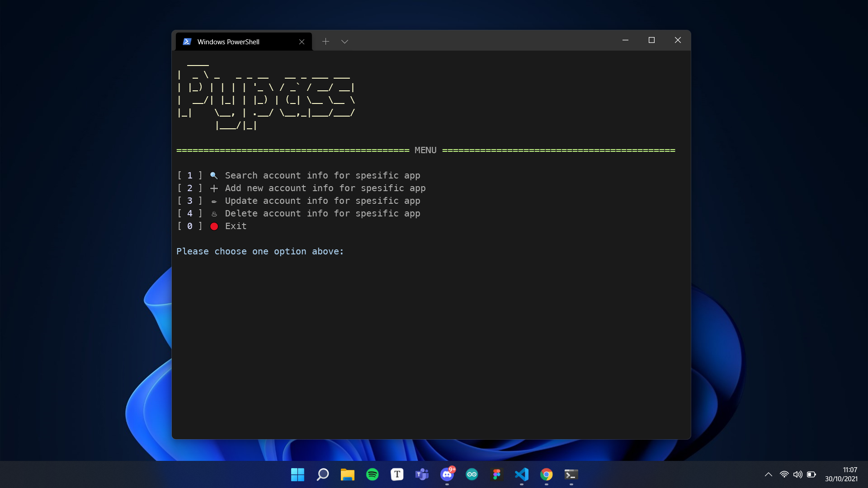Click the PowerShell icon in the tab
868x488 pixels.
187,42
